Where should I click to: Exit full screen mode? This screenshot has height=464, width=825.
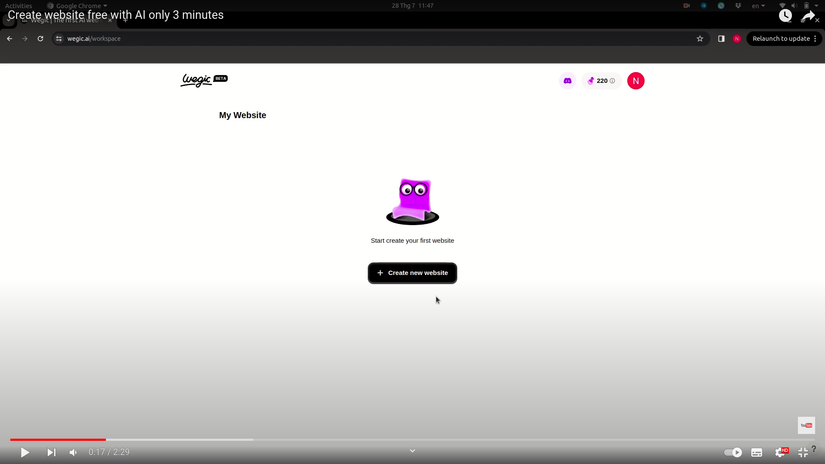pos(803,452)
